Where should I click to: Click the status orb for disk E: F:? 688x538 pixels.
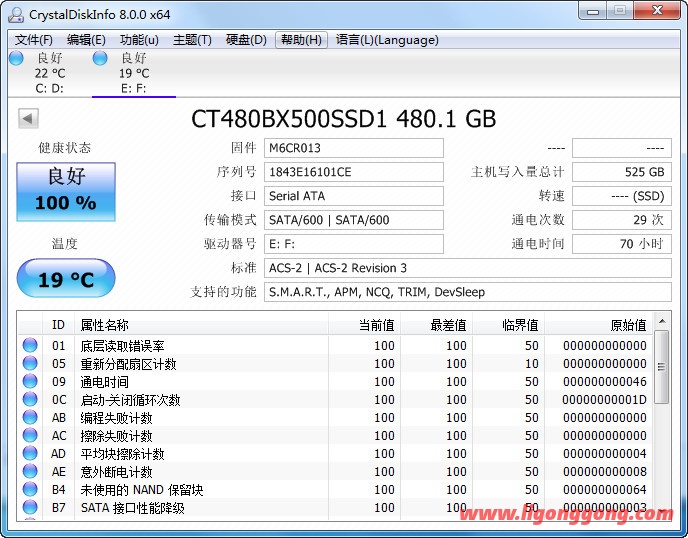point(100,58)
